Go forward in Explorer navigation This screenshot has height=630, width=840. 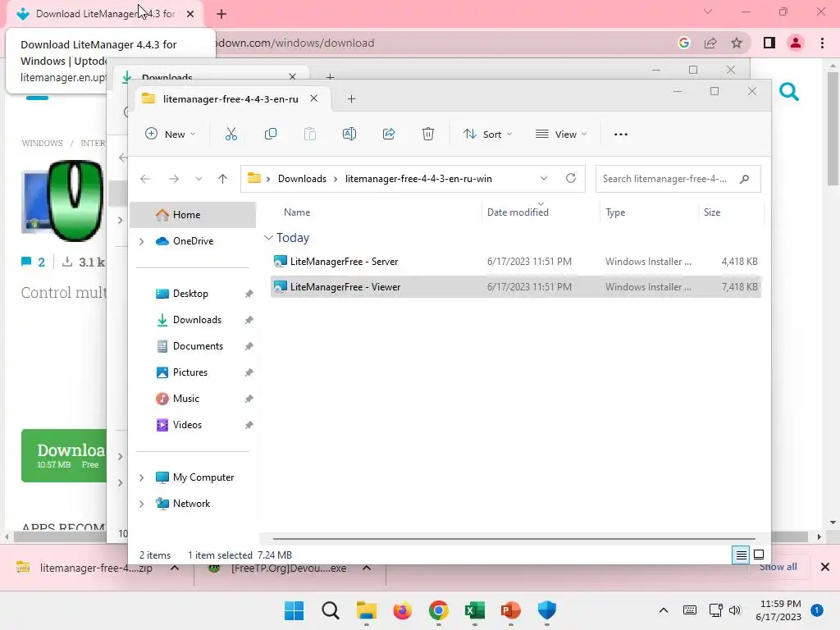point(174,179)
